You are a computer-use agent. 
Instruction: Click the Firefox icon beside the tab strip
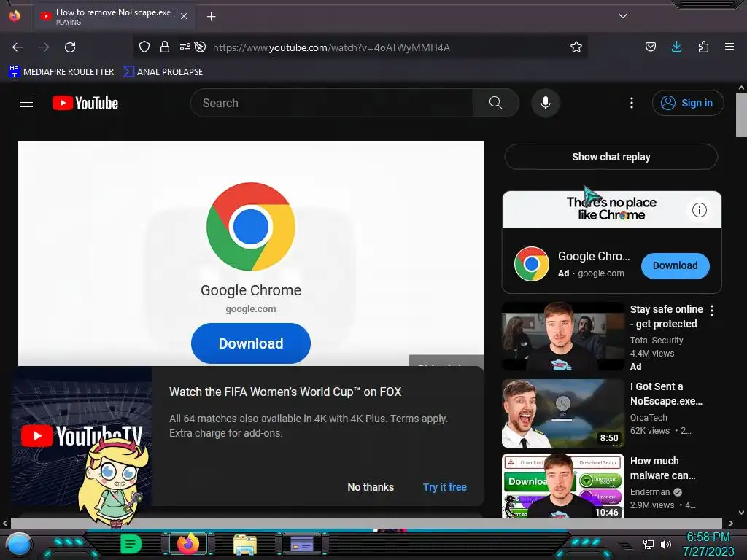pos(15,16)
